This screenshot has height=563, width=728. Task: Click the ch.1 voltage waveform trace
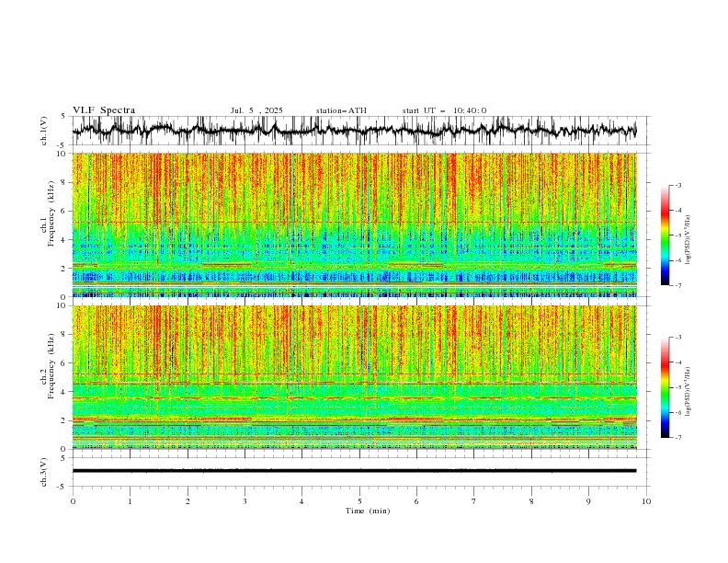[354, 131]
